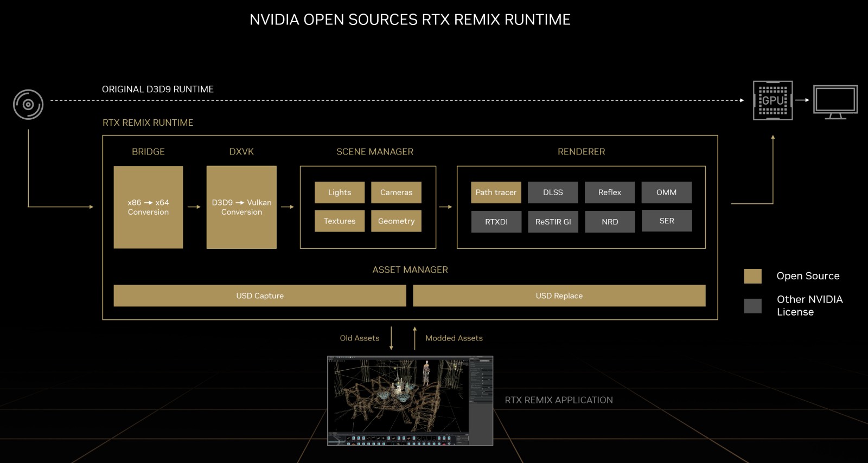
Task: Select the Cameras box
Action: pos(396,192)
